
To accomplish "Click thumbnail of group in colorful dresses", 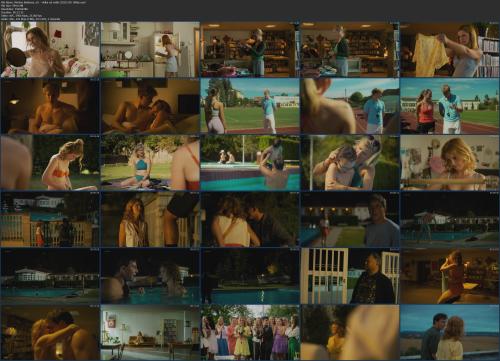I will click(x=250, y=332).
